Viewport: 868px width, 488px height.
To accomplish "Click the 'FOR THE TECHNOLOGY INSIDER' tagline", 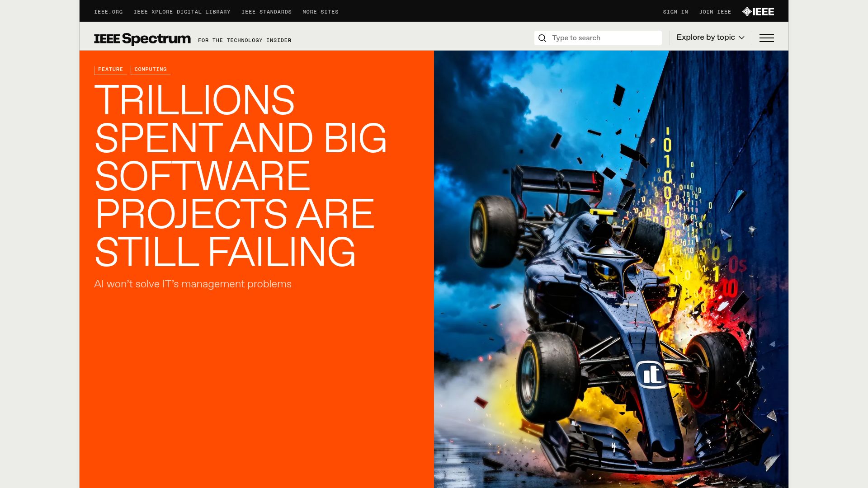I will coord(245,40).
